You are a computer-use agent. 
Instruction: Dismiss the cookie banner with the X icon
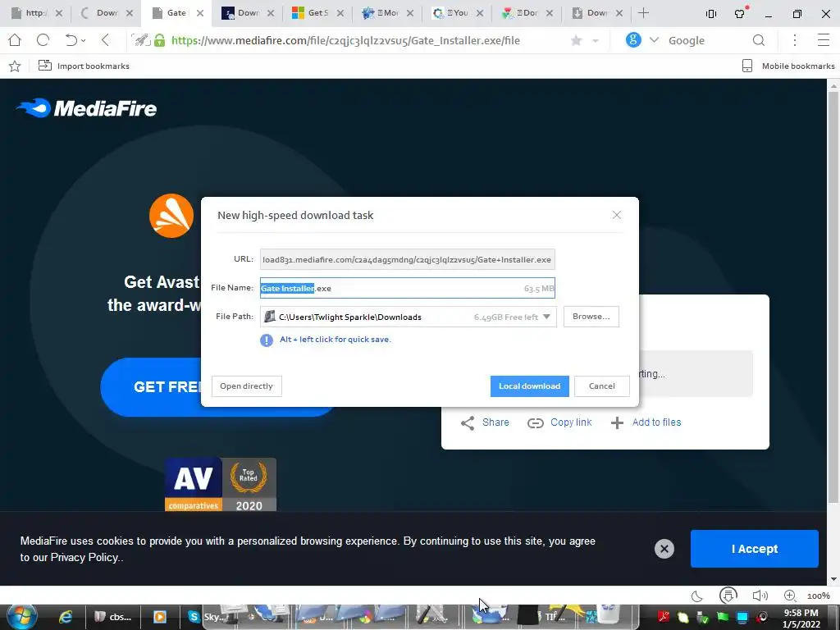click(664, 549)
